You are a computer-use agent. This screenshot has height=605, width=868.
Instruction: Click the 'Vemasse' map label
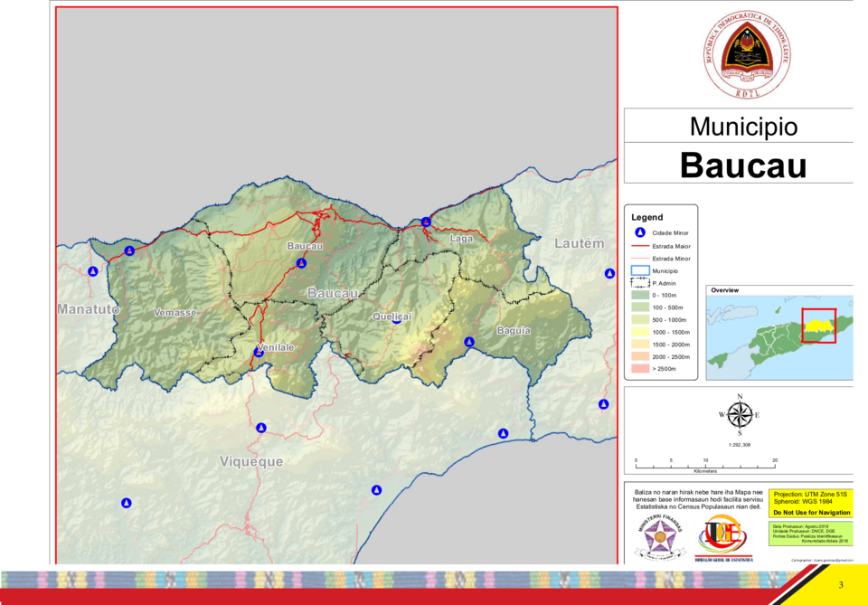click(175, 312)
